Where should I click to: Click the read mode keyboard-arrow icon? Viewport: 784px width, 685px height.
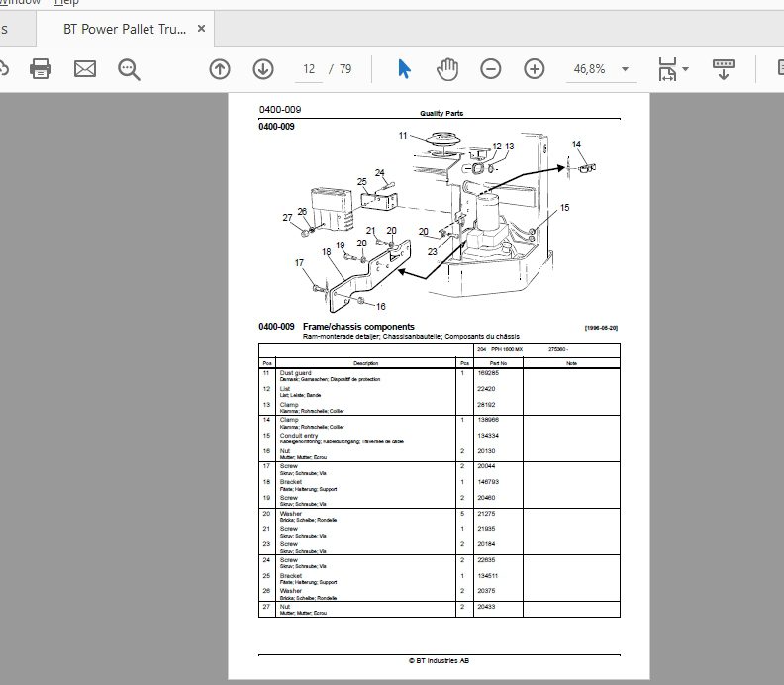click(723, 69)
